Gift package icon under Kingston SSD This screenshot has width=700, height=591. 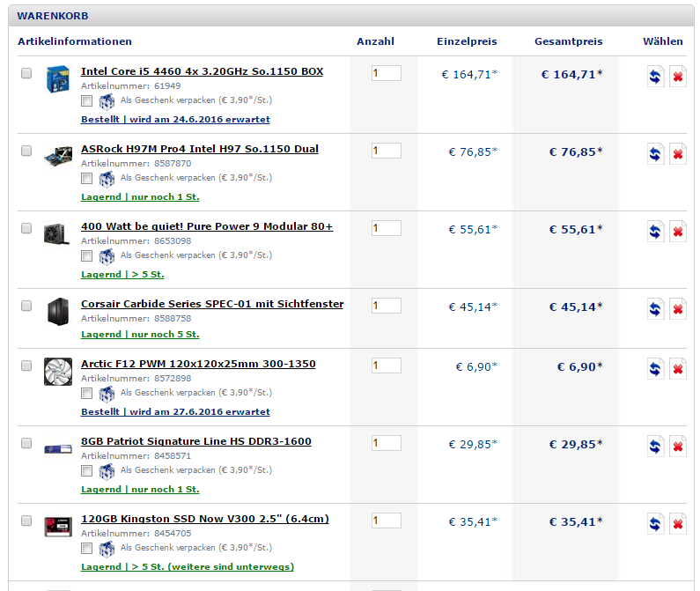107,549
